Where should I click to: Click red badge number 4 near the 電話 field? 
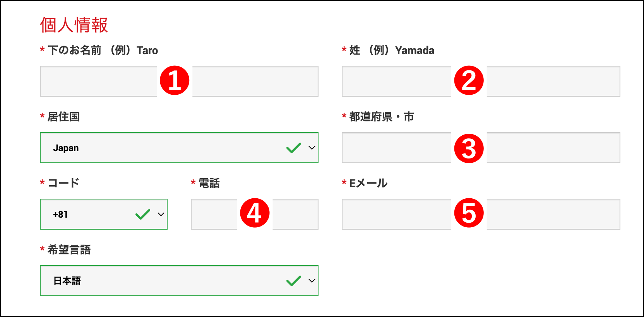point(255,214)
